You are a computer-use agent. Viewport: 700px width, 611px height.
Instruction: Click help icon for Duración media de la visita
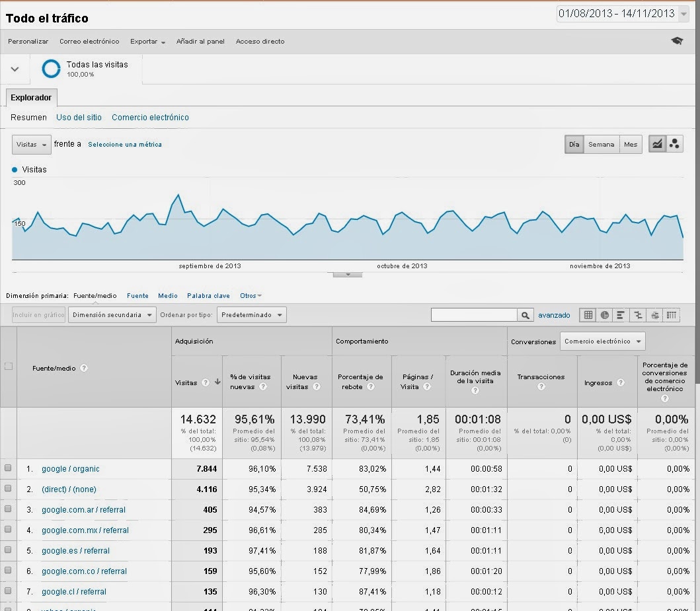click(x=475, y=390)
